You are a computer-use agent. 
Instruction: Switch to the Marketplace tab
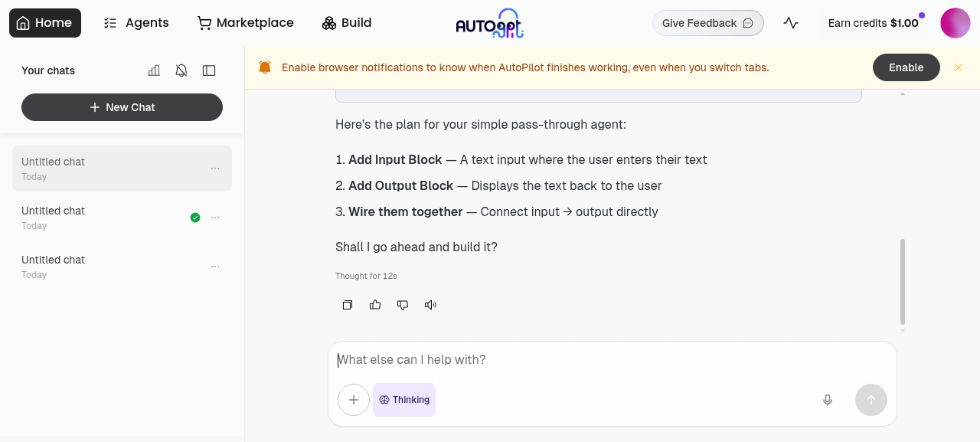[245, 22]
